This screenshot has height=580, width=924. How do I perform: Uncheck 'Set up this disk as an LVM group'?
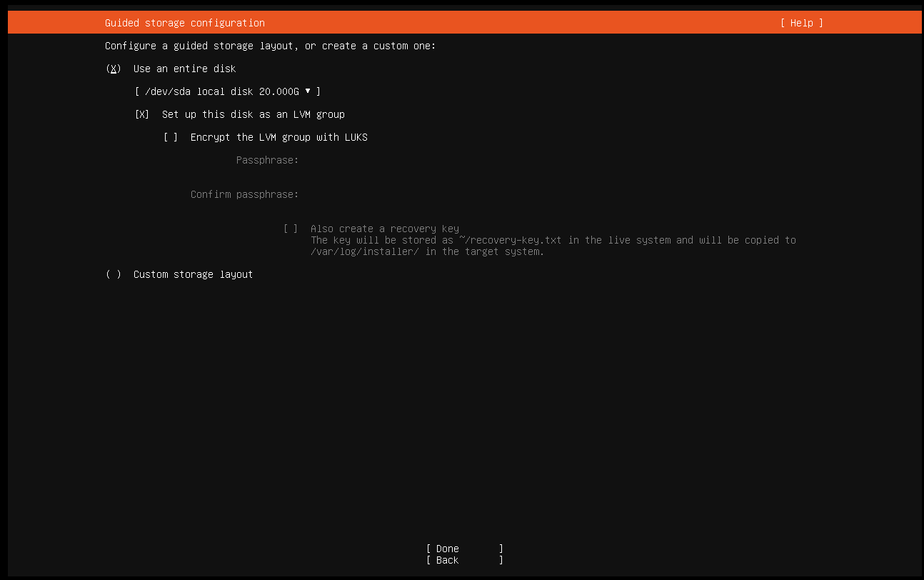[x=142, y=114]
